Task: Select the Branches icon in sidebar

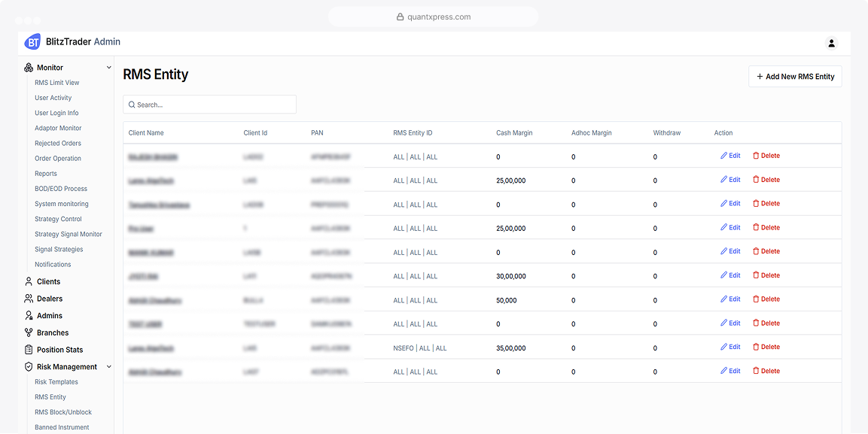Action: point(29,332)
